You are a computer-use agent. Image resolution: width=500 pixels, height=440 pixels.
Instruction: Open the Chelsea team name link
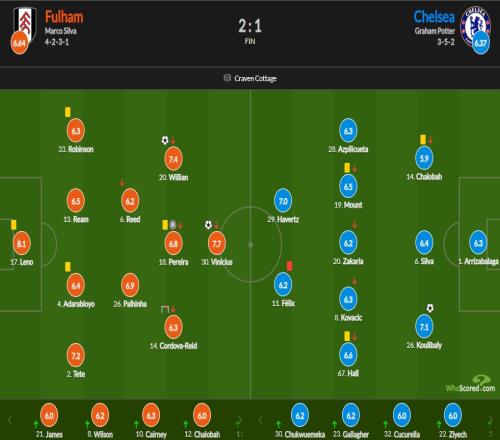coord(434,17)
